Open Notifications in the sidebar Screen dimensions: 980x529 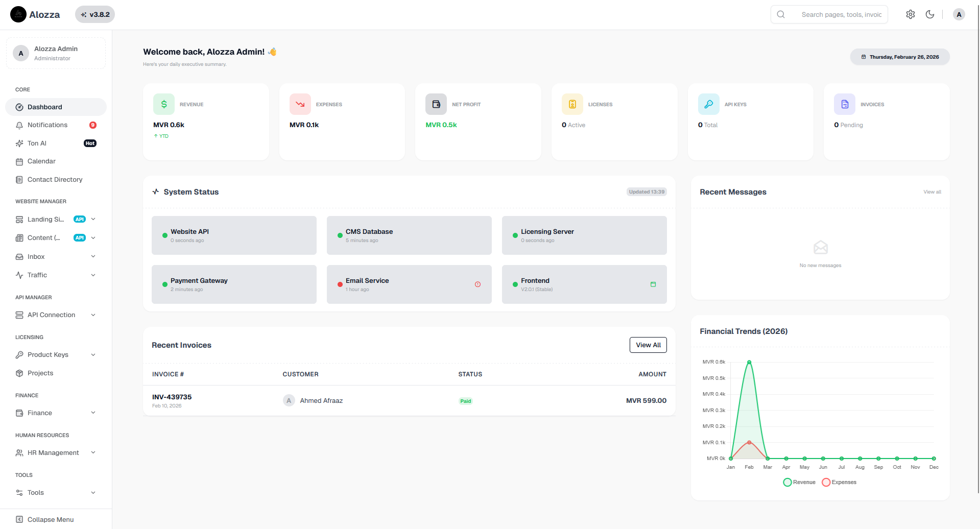47,125
